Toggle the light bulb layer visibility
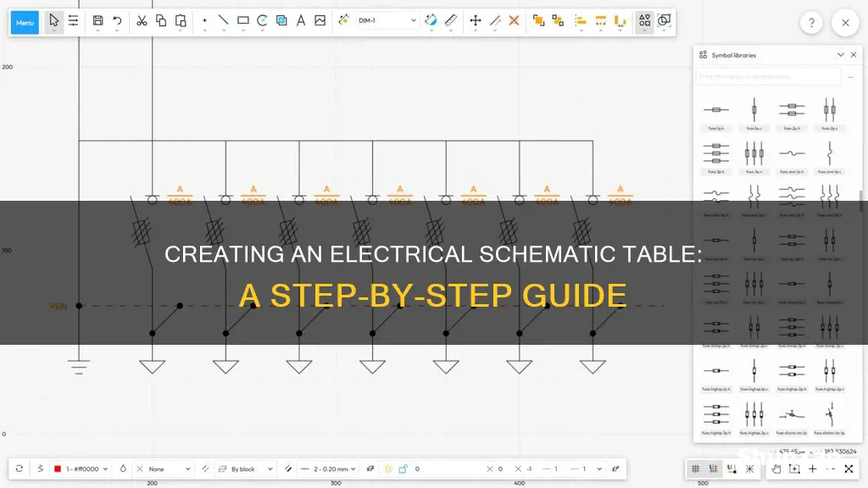The image size is (868, 488). (x=388, y=469)
